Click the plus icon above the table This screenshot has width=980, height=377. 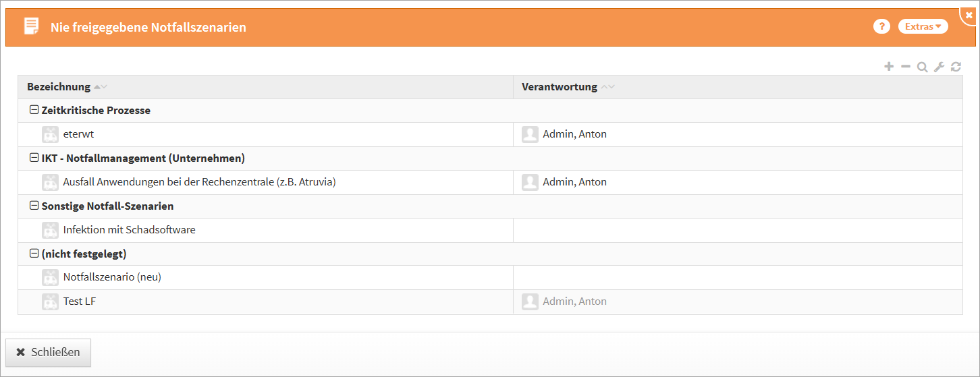[x=889, y=67]
